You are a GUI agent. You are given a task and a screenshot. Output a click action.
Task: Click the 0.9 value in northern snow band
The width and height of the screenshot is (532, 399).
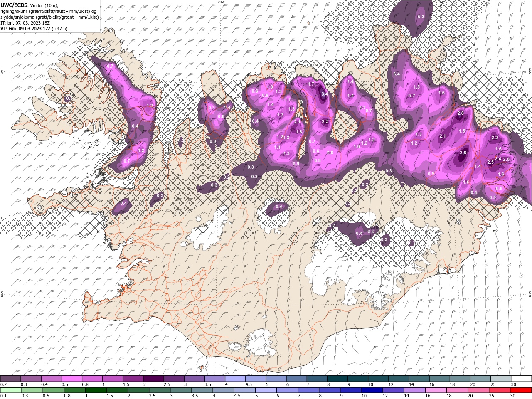pyautogui.click(x=265, y=96)
